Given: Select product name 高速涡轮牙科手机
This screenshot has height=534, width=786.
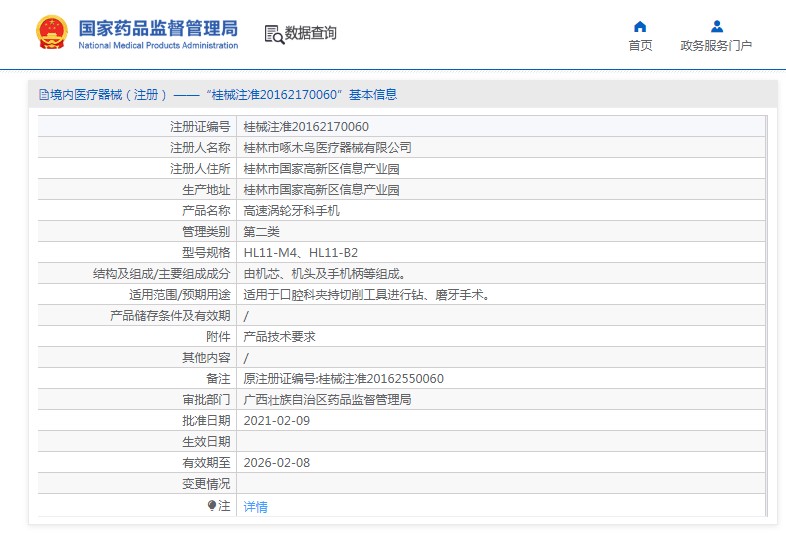Looking at the screenshot, I should click(x=292, y=211).
